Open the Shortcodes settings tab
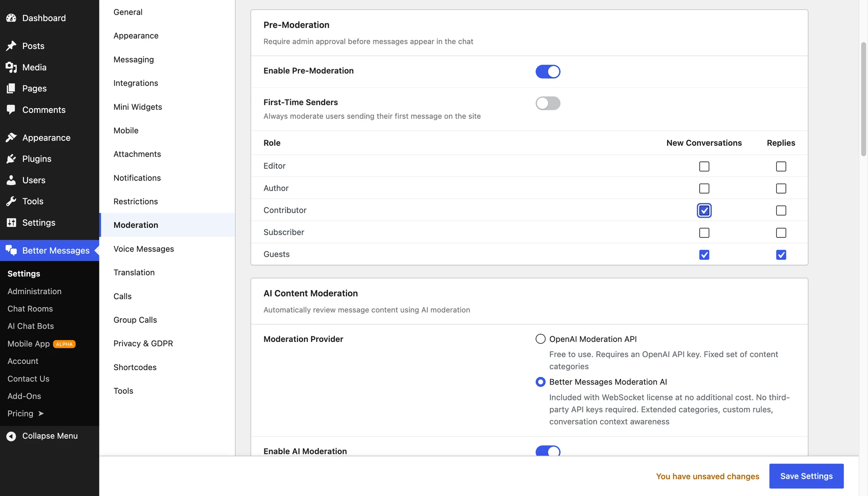868x496 pixels. coord(167,367)
